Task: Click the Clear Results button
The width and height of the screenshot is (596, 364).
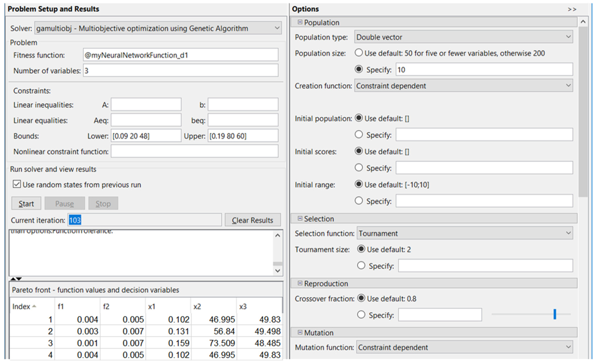Action: pyautogui.click(x=252, y=220)
